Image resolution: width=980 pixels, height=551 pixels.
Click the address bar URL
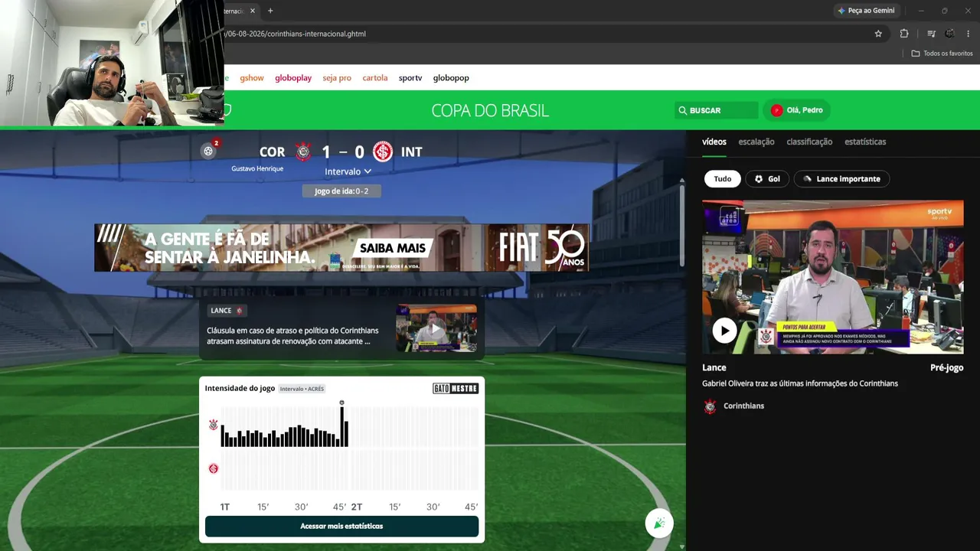click(296, 34)
